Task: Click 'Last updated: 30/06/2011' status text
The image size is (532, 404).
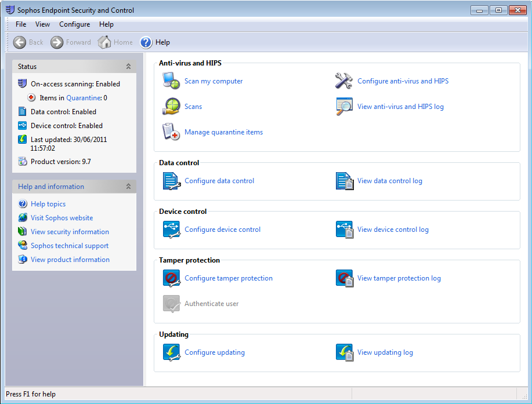Action: point(69,140)
